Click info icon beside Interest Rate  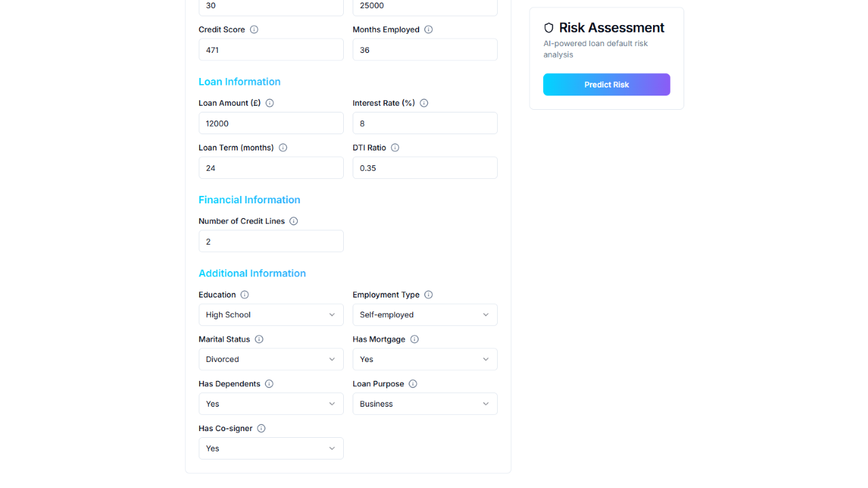click(424, 103)
